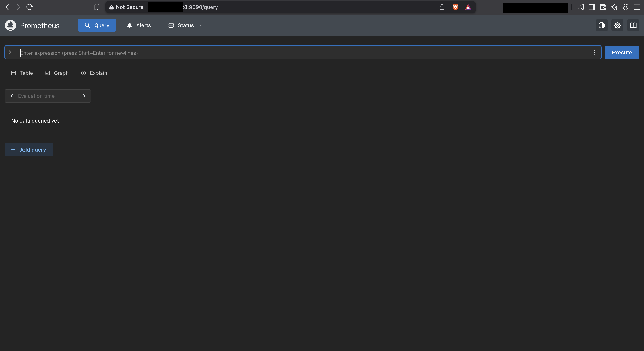Click the Prometheus flame logo
The width and height of the screenshot is (644, 351).
10,25
